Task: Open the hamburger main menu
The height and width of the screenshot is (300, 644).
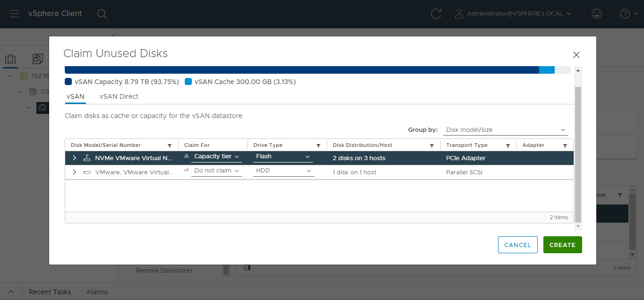Action: [x=14, y=14]
